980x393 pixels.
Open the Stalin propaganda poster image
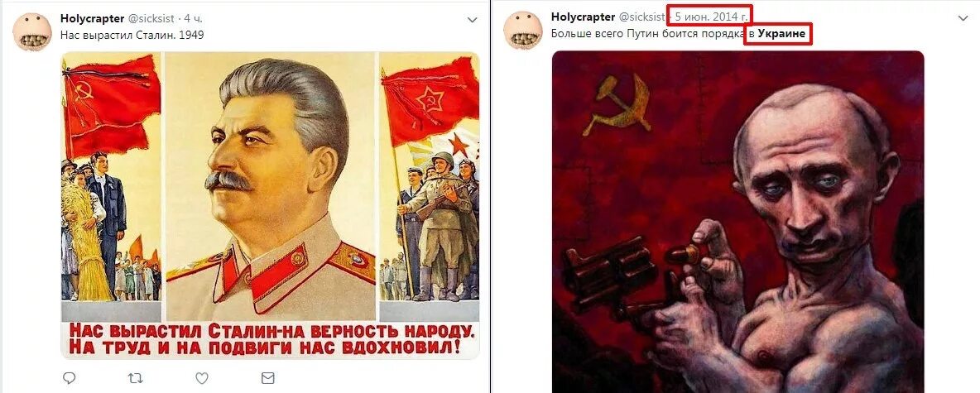[x=270, y=205]
